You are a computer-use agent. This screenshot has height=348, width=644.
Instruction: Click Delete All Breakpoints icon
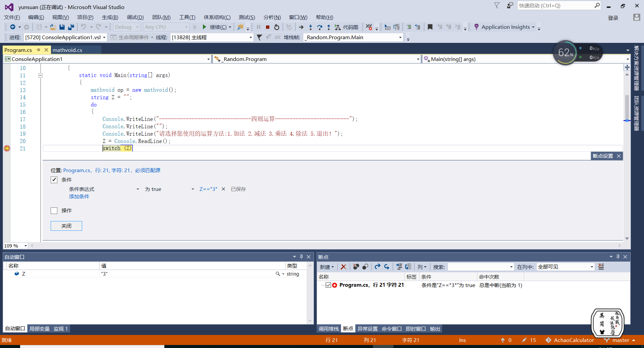[356, 267]
